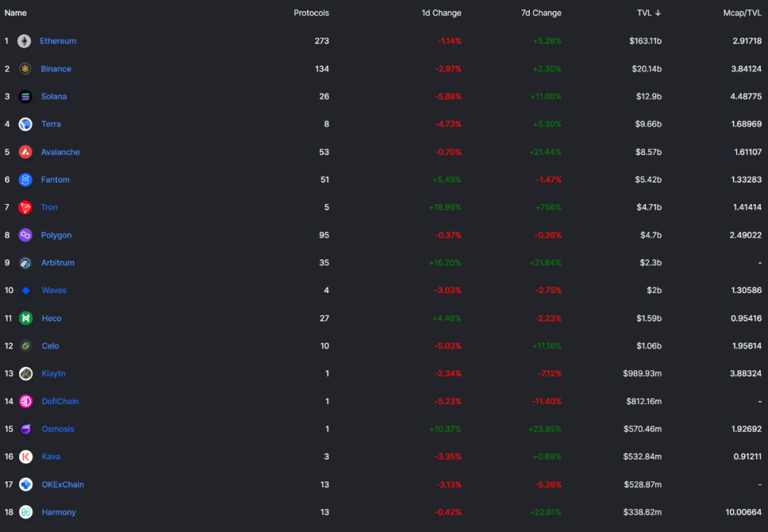Sort by Mcap/TVL column header
Viewport: 768px width, 532px height.
point(742,13)
